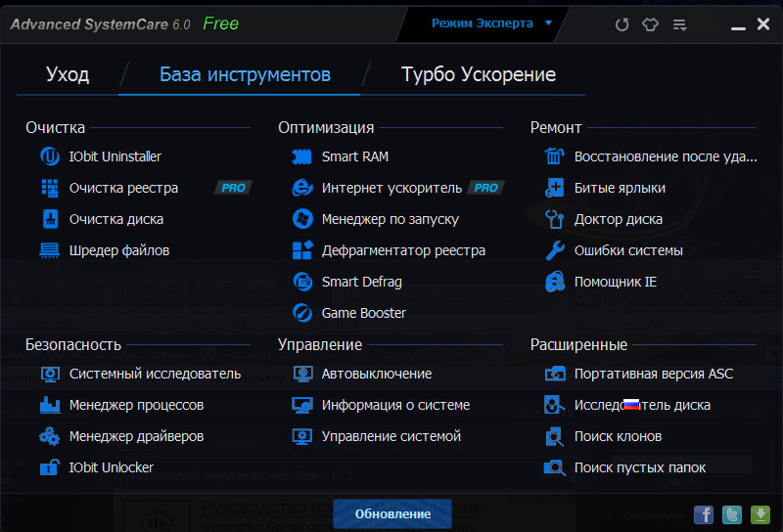This screenshot has width=783, height=532.
Task: Open the Битые ярлыки icon
Action: click(554, 188)
